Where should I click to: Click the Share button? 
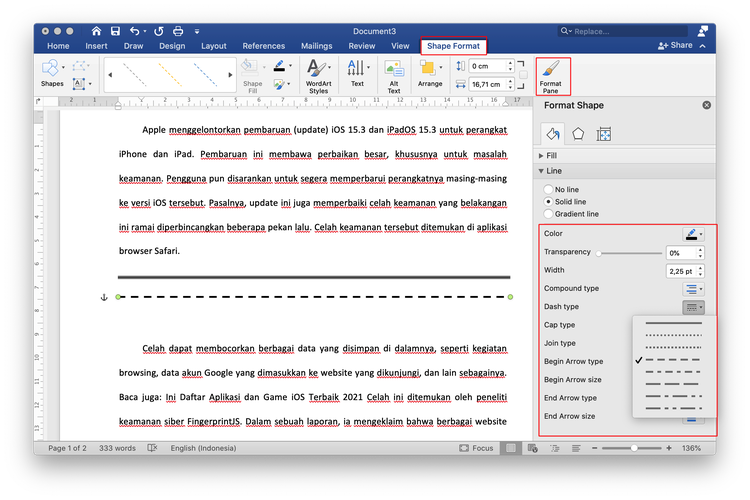[x=675, y=46]
